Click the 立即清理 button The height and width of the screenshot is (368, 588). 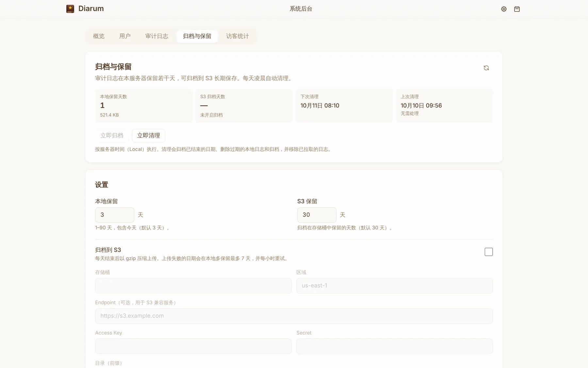[x=149, y=135]
